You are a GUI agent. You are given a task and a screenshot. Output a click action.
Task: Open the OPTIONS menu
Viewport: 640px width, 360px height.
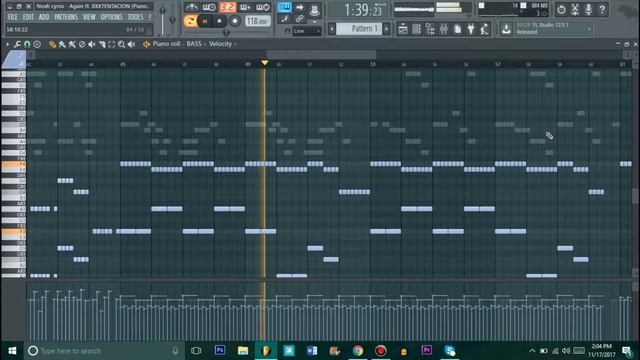(111, 17)
